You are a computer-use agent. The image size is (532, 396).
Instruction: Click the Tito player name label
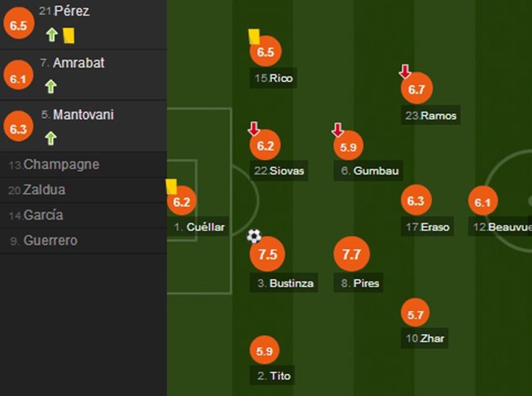[x=280, y=375]
